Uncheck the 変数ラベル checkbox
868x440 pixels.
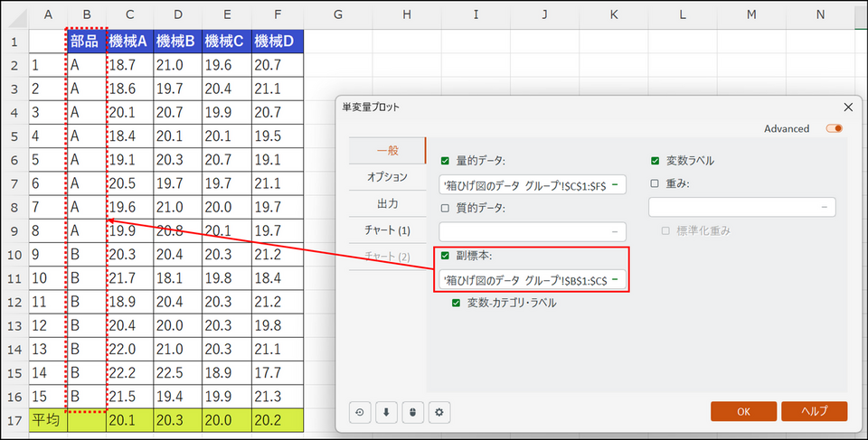click(655, 162)
